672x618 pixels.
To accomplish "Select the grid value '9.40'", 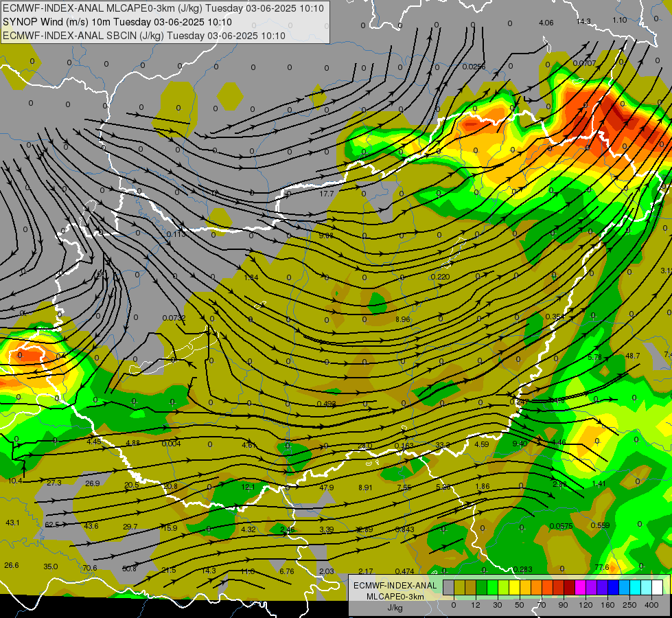I will click(520, 444).
